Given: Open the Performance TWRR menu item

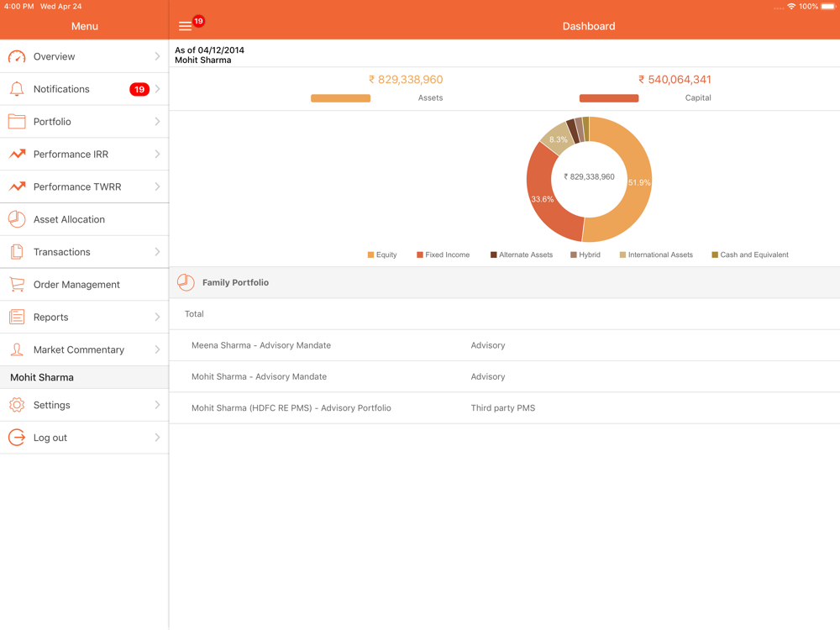Looking at the screenshot, I should (77, 187).
